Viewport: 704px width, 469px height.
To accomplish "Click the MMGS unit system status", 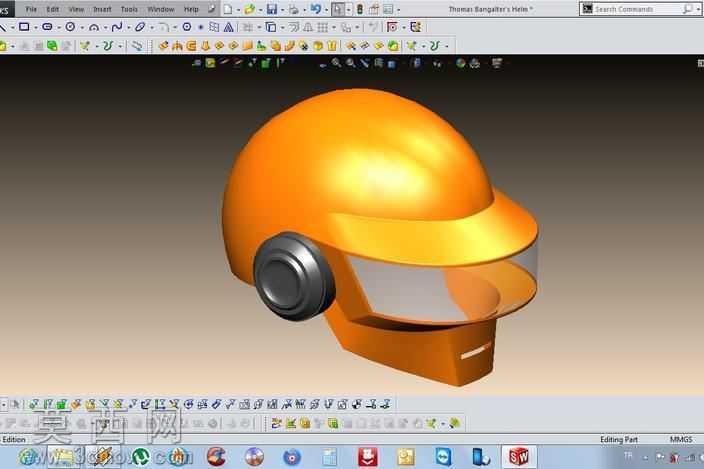I will tap(681, 439).
